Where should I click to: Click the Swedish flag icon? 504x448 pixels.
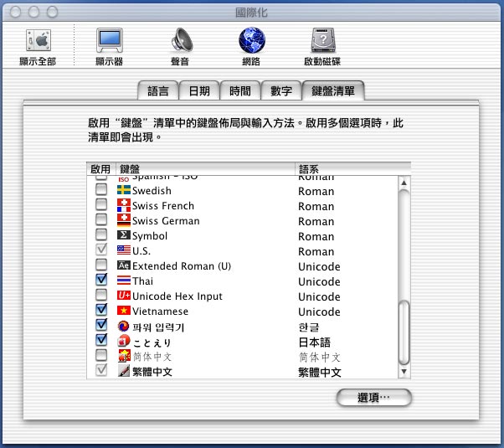coord(124,191)
